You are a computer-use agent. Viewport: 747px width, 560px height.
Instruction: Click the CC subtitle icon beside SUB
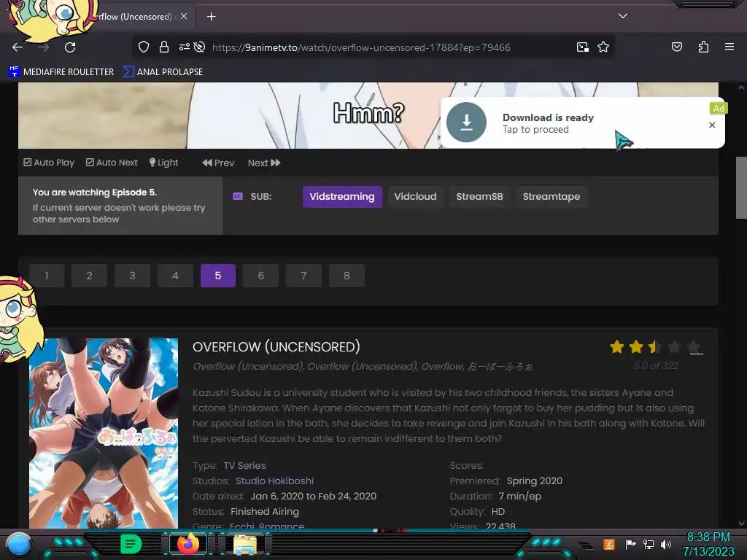coord(238,196)
